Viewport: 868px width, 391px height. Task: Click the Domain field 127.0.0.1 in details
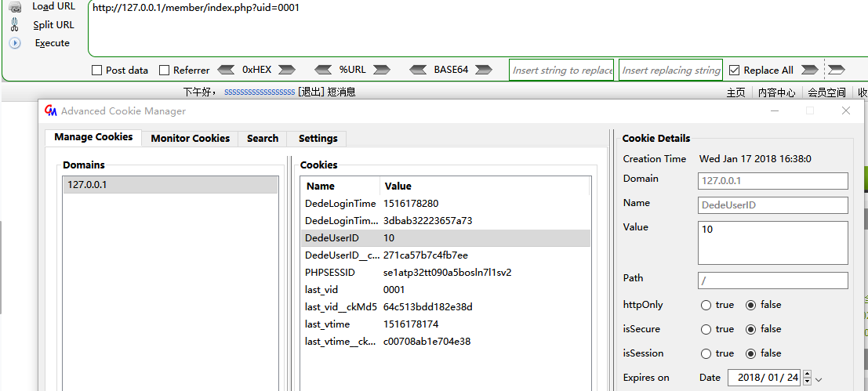pyautogui.click(x=773, y=181)
